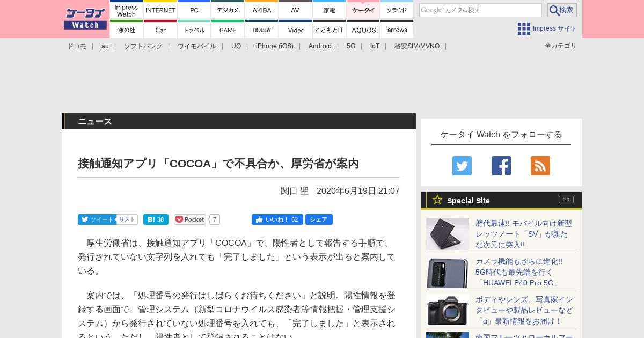Go to the こどもとIT tab

329,30
